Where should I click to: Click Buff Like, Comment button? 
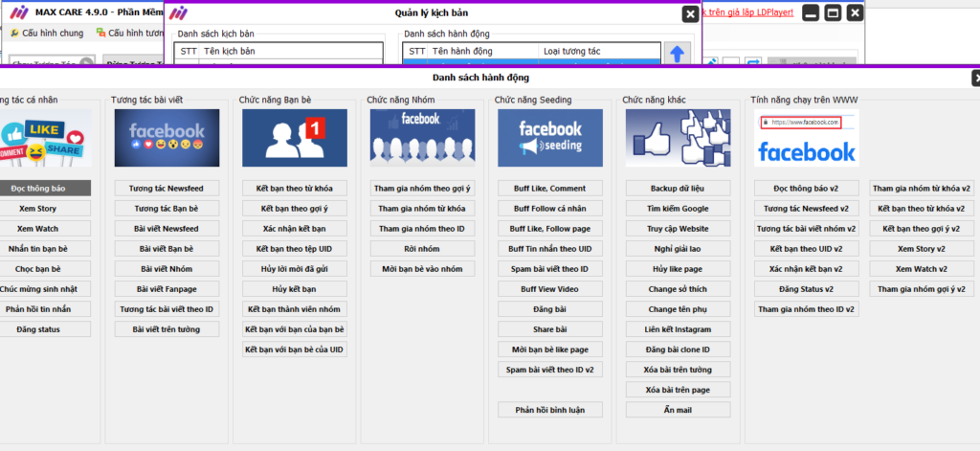coord(550,188)
